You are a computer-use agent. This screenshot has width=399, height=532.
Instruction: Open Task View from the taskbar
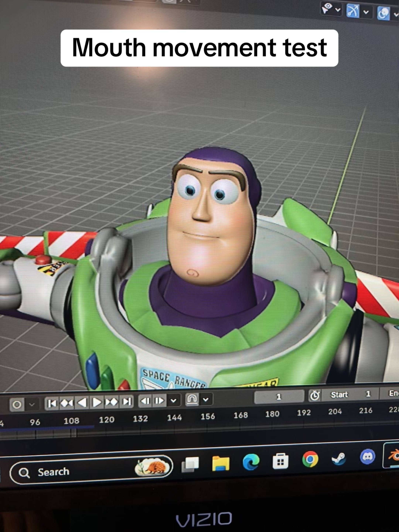click(190, 464)
